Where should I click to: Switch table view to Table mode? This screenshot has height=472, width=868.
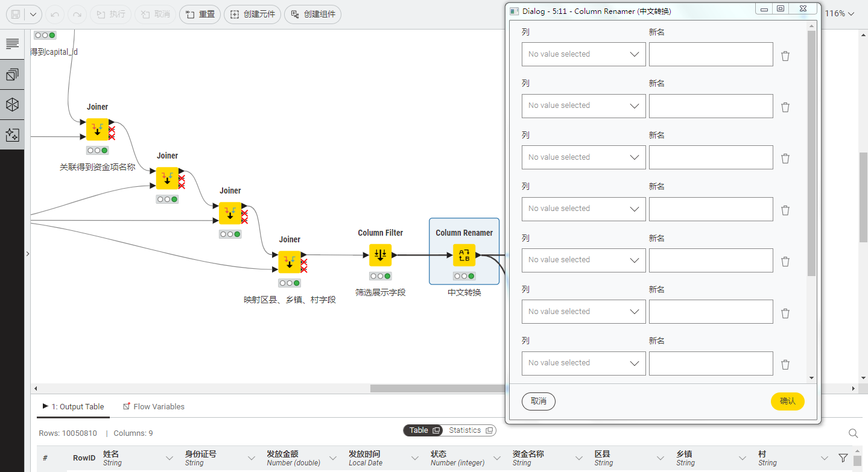tap(424, 430)
